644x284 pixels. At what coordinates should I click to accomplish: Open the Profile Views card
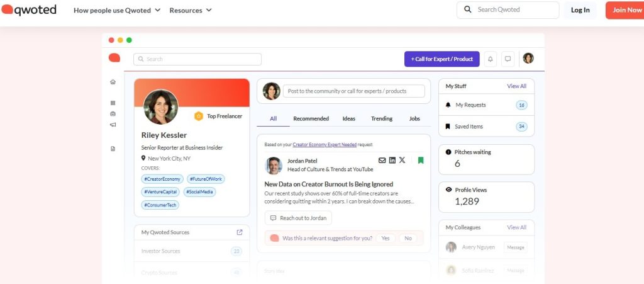click(x=487, y=197)
